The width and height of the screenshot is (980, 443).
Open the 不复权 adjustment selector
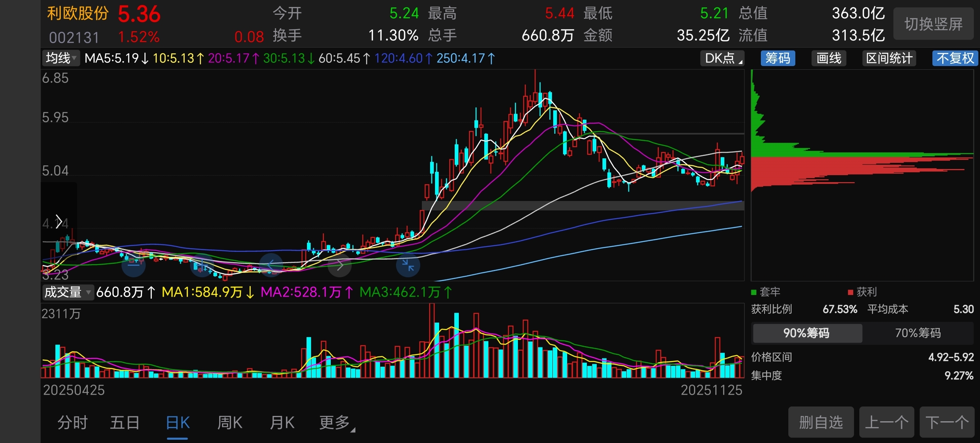click(x=955, y=58)
